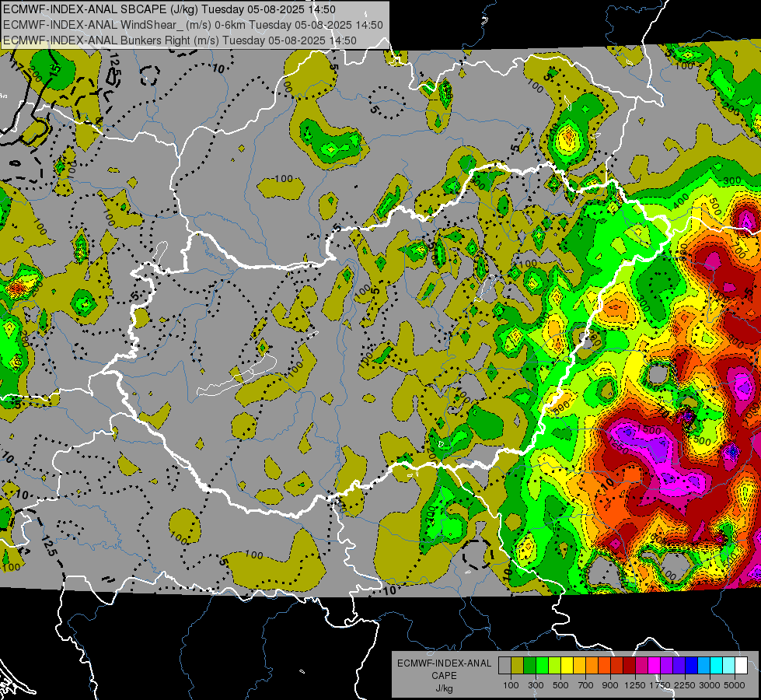Click the gray swatch in the CAPE legend
The image size is (761, 700).
click(x=504, y=666)
